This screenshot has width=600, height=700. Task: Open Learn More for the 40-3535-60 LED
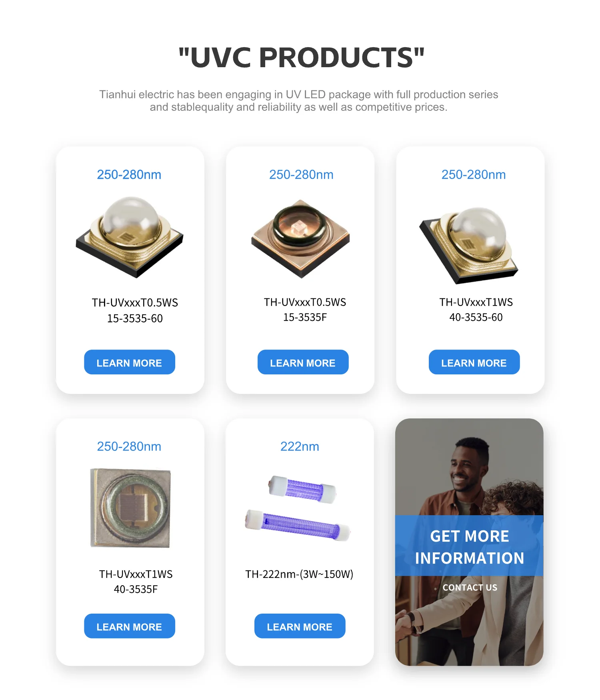point(474,362)
